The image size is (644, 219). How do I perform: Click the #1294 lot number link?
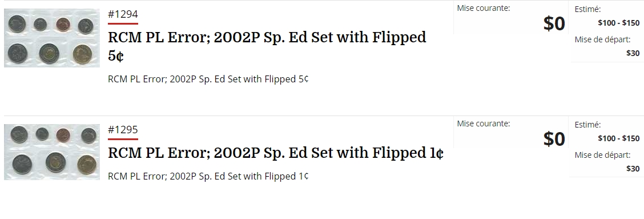123,14
